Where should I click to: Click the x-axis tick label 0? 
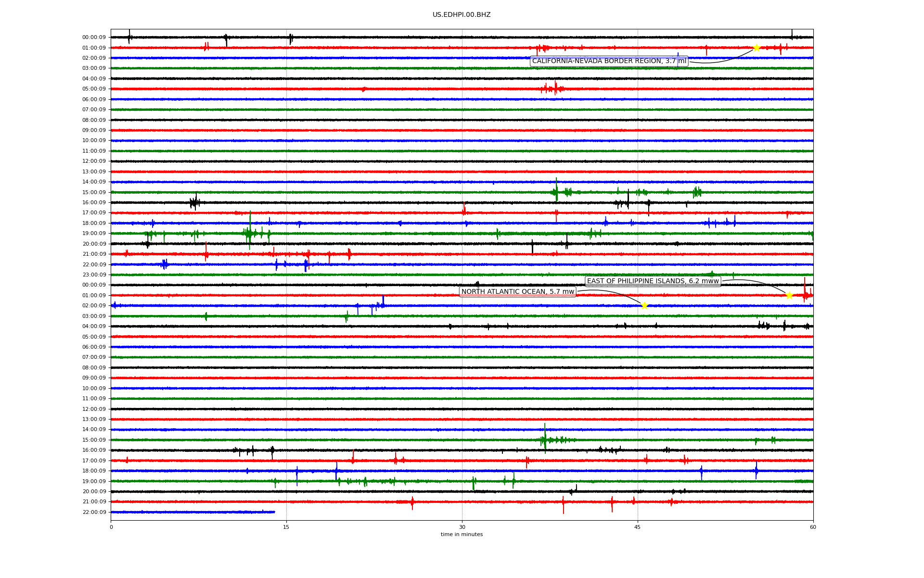coord(111,527)
